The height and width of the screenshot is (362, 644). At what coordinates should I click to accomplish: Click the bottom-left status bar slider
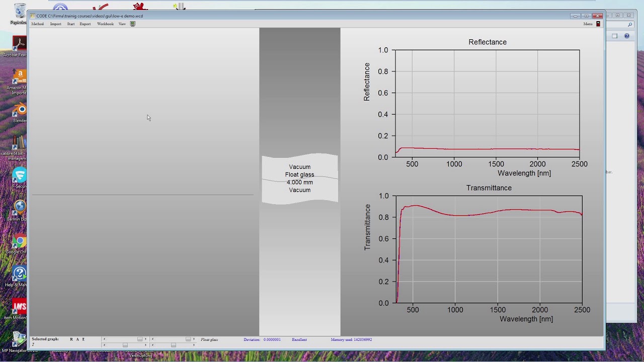tap(124, 345)
